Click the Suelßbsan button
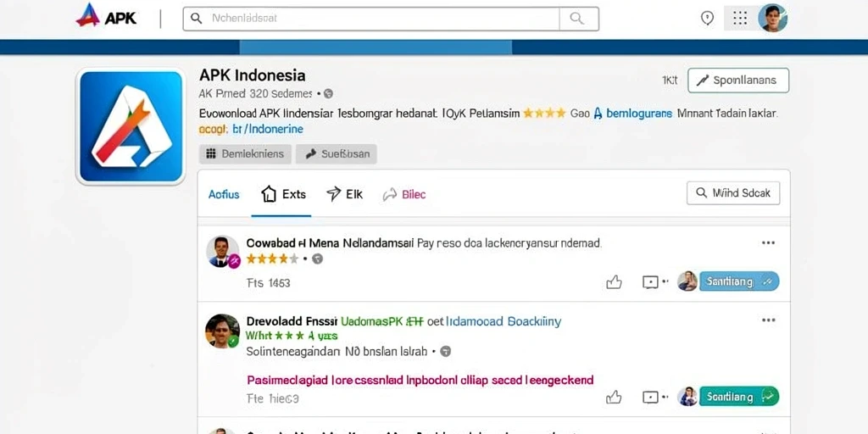 point(337,154)
